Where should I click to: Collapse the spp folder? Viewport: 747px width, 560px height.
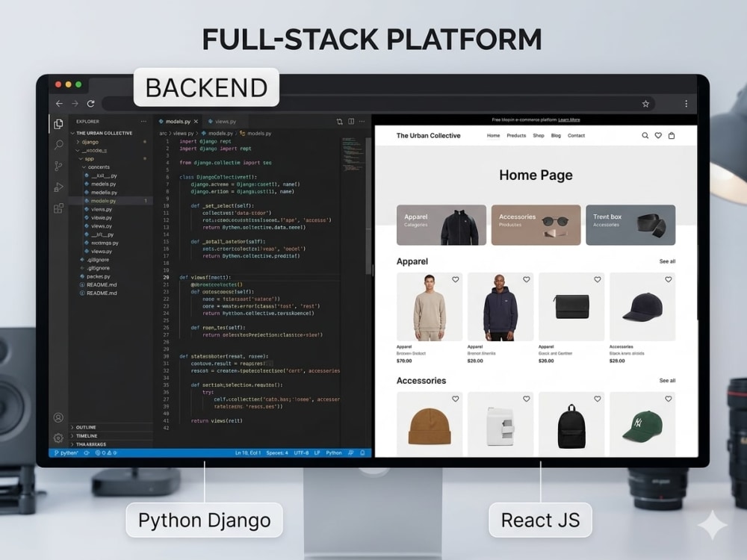87,158
